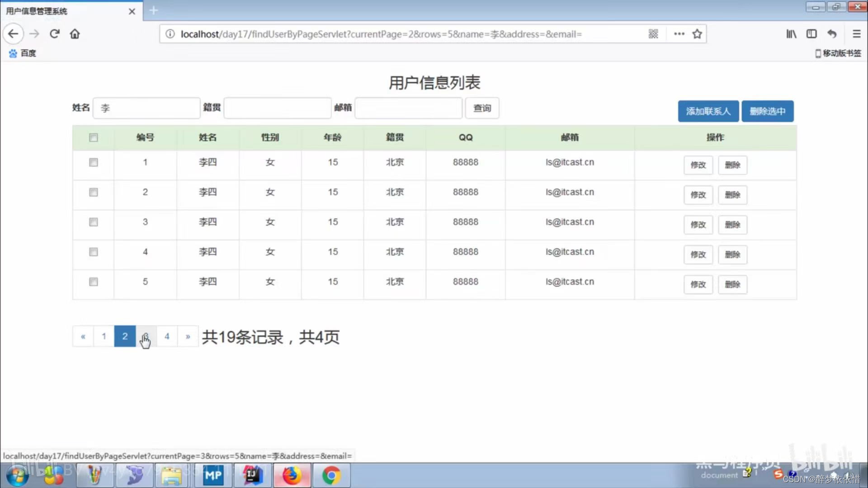
Task: Go to the browser home page icon
Action: pos(75,34)
